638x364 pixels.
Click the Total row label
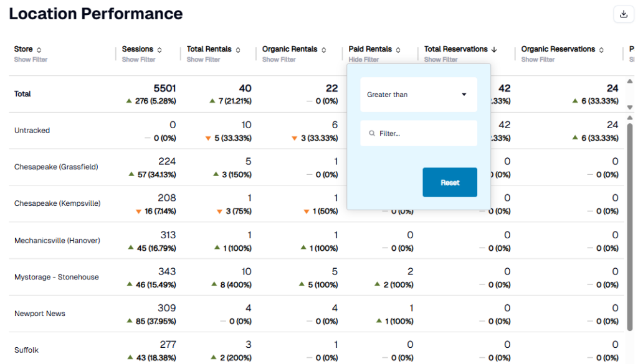point(22,94)
